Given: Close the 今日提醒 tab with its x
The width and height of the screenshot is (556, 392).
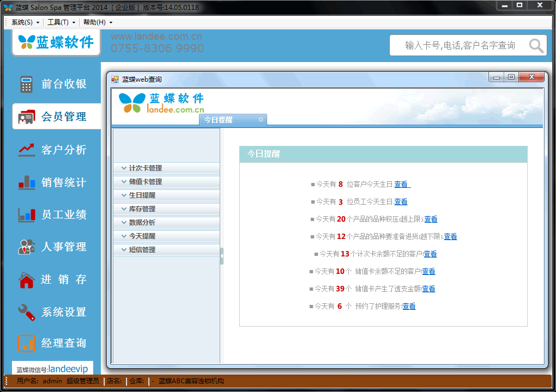Looking at the screenshot, I should (x=261, y=120).
